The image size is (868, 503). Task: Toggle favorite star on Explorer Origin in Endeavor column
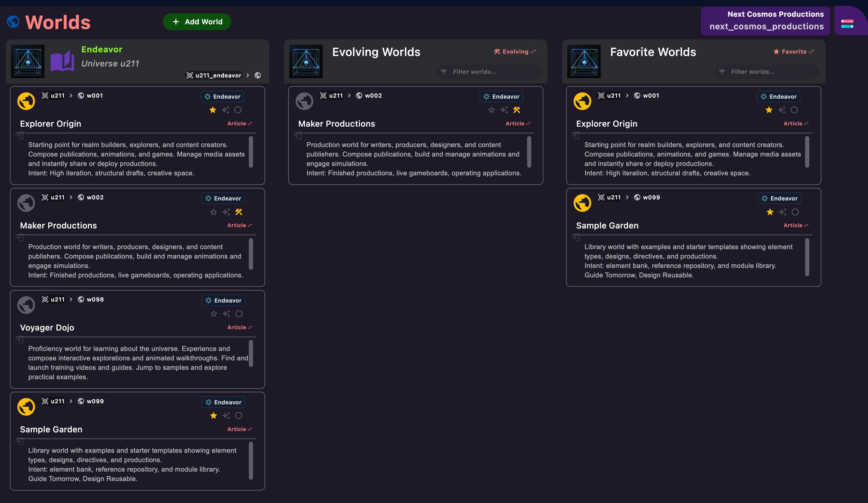click(213, 110)
